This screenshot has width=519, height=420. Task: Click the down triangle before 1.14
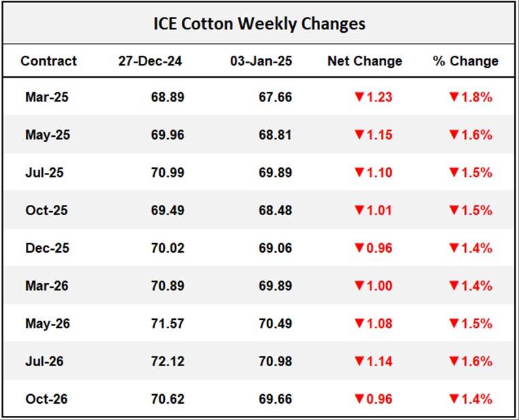[x=359, y=361]
